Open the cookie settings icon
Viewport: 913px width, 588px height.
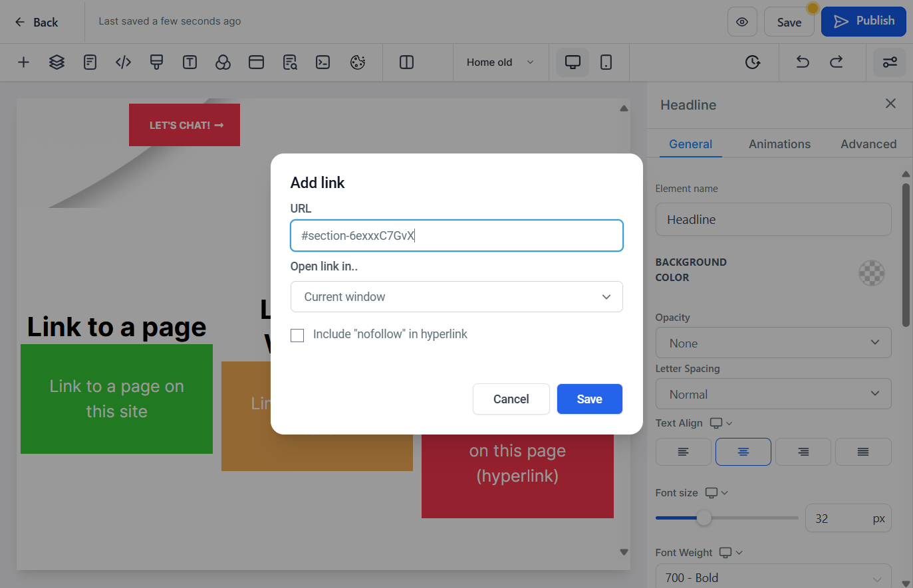(358, 62)
